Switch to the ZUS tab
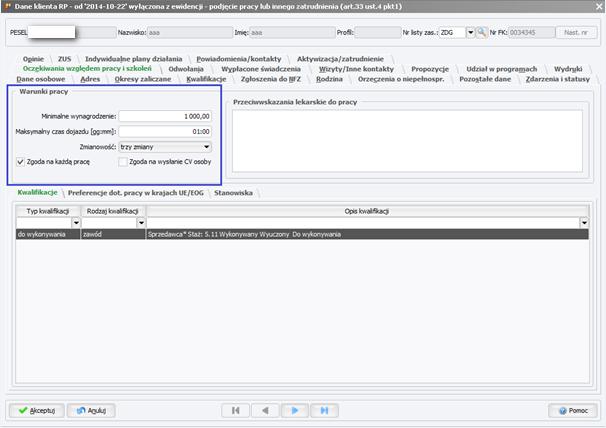Screen dimensions: 606x428 point(65,59)
